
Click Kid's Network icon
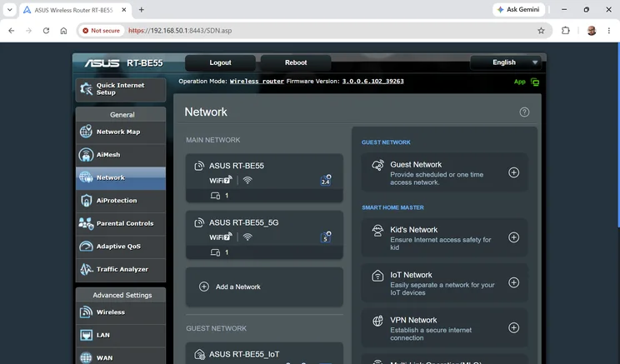click(377, 231)
